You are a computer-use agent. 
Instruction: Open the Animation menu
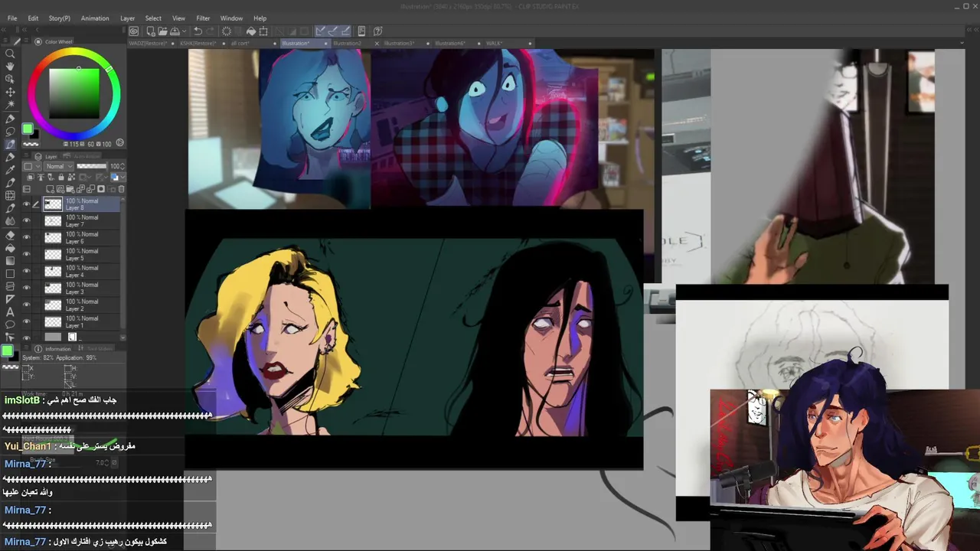(95, 18)
